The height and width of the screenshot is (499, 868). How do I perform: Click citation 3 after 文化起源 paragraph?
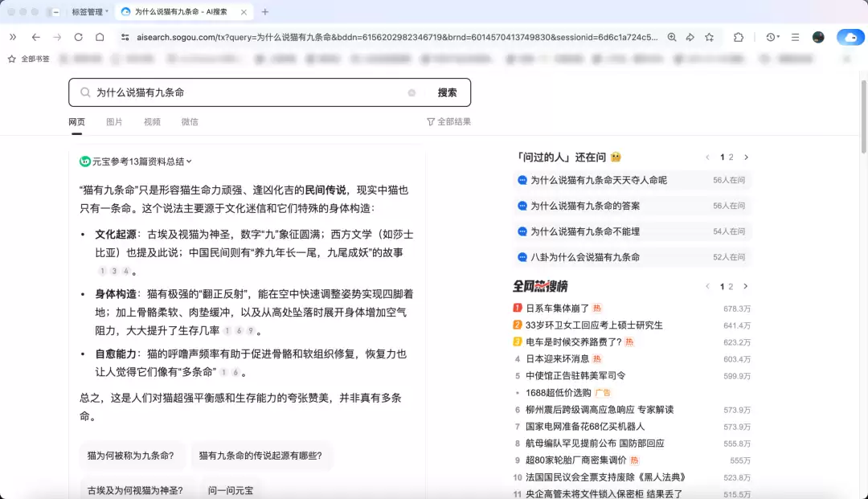114,271
